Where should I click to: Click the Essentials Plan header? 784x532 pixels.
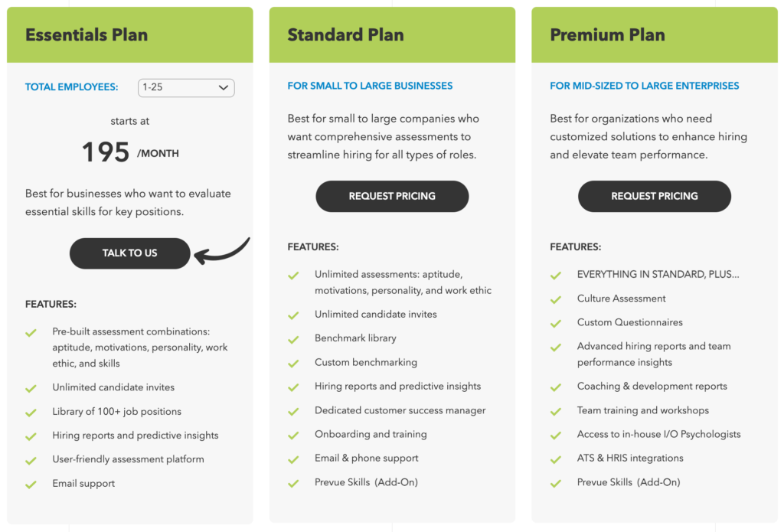[87, 34]
